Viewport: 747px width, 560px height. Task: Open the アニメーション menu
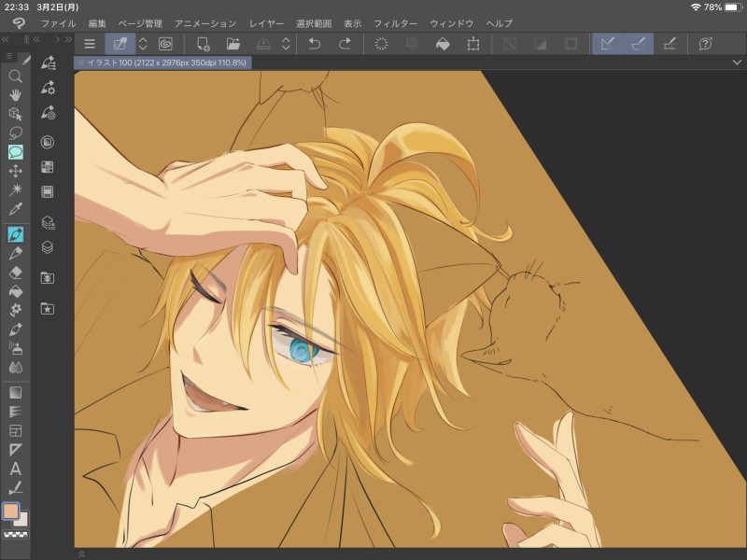[x=205, y=23]
